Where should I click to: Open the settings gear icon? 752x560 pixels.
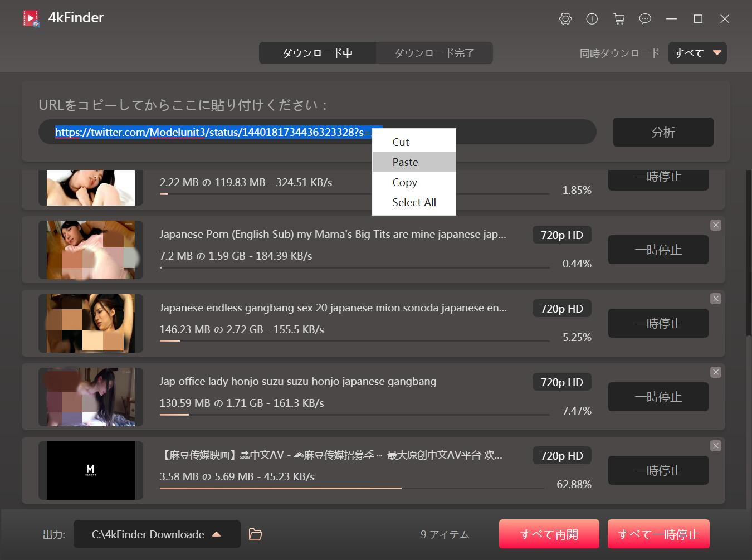click(x=565, y=19)
